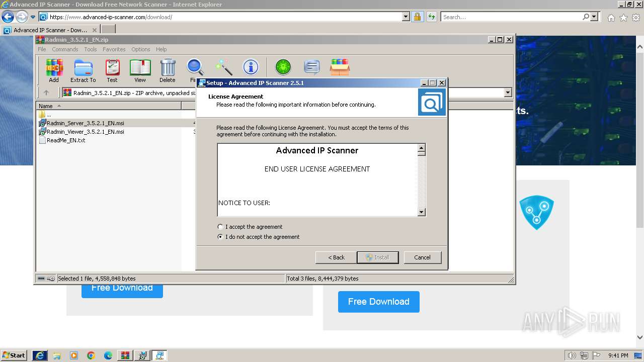644x362 pixels.
Task: Click the IE Search box
Action: click(x=512, y=17)
